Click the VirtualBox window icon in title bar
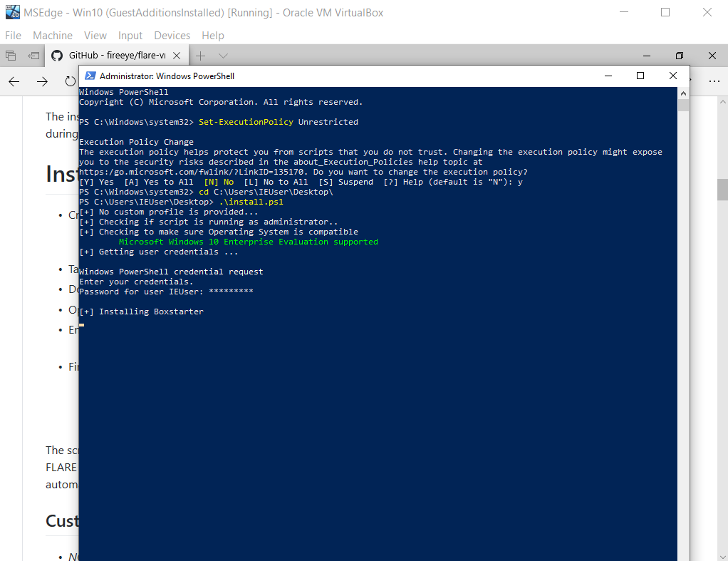 [12, 12]
